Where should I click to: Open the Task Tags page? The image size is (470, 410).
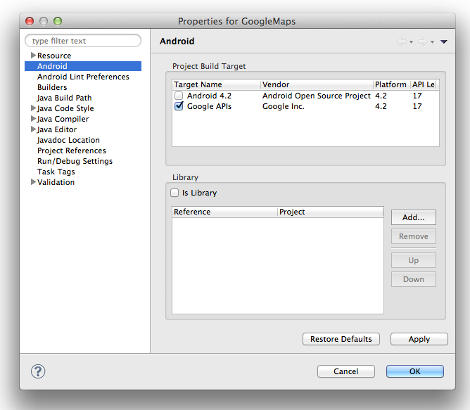click(56, 172)
